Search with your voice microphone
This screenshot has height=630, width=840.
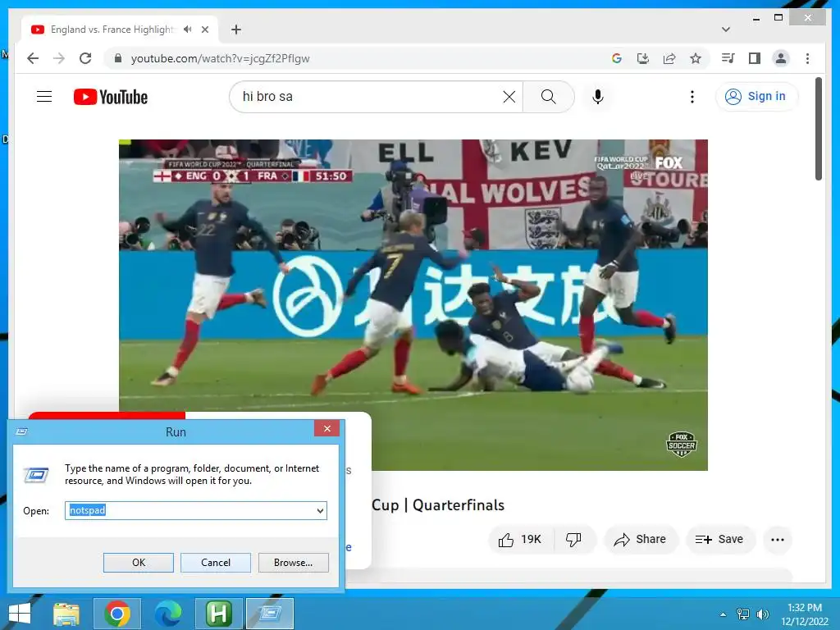(x=598, y=97)
